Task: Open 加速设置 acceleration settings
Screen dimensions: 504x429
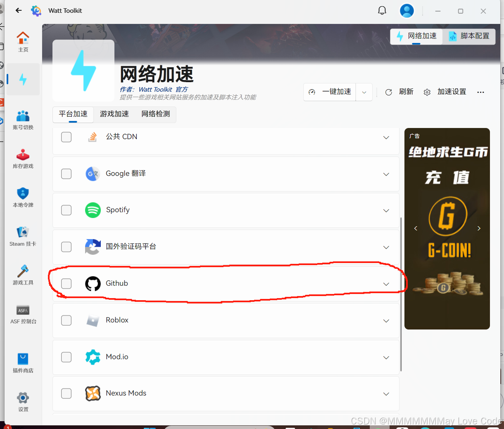Action: click(445, 92)
